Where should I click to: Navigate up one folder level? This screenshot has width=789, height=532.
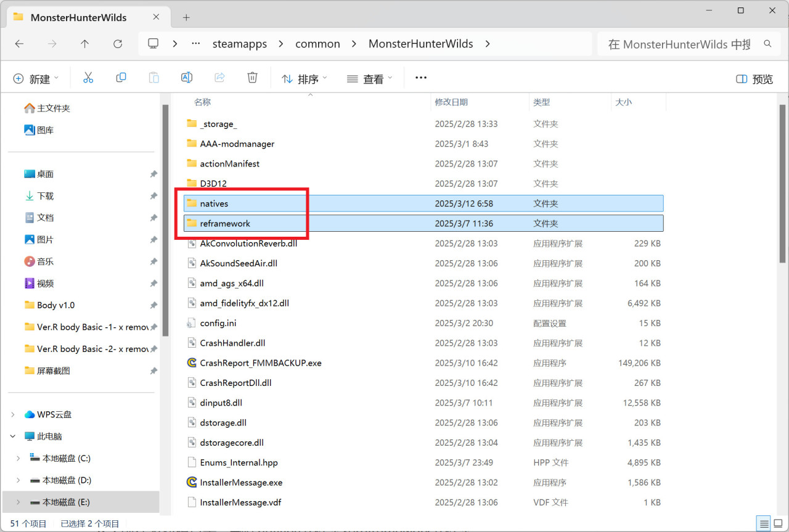(84, 44)
